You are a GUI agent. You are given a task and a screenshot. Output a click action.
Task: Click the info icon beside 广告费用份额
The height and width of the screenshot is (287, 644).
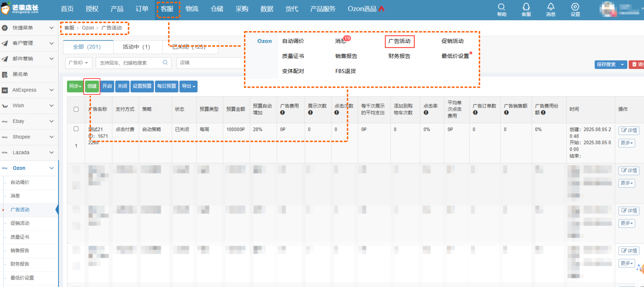pyautogui.click(x=543, y=113)
